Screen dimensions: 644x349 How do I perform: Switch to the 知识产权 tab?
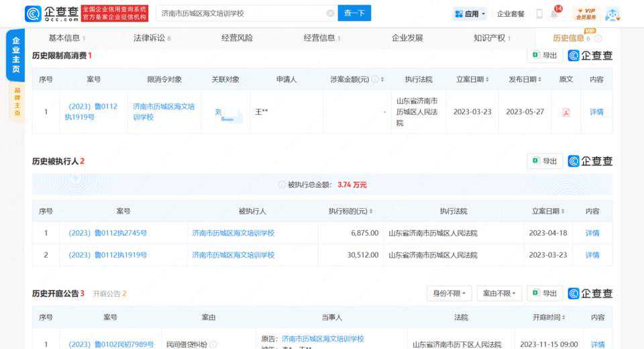(x=492, y=38)
